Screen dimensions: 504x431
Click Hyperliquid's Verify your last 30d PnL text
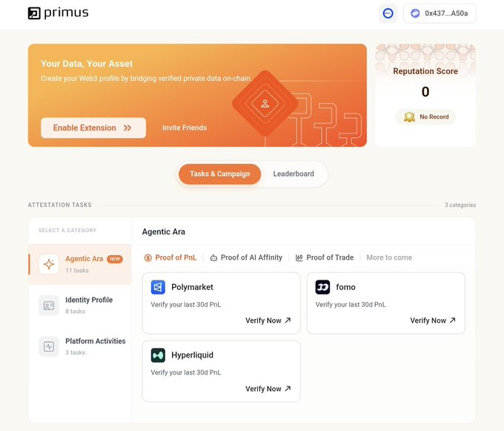(x=186, y=372)
